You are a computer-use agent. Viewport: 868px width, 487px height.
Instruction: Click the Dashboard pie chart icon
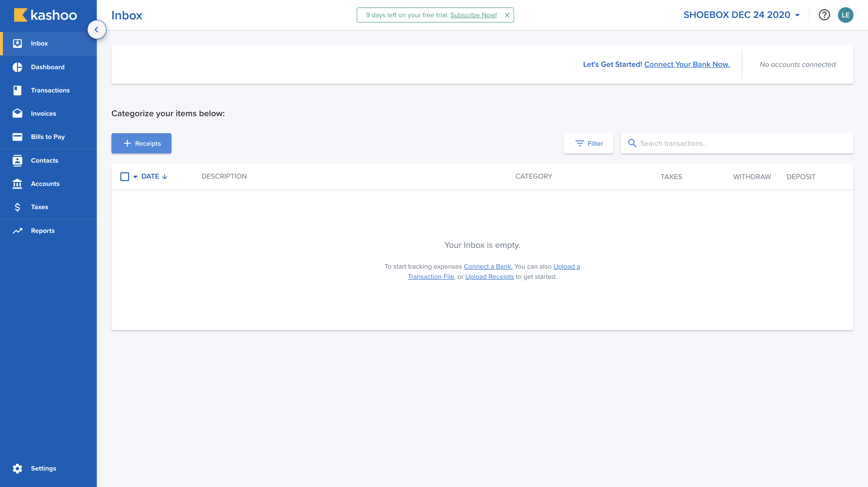[x=17, y=67]
